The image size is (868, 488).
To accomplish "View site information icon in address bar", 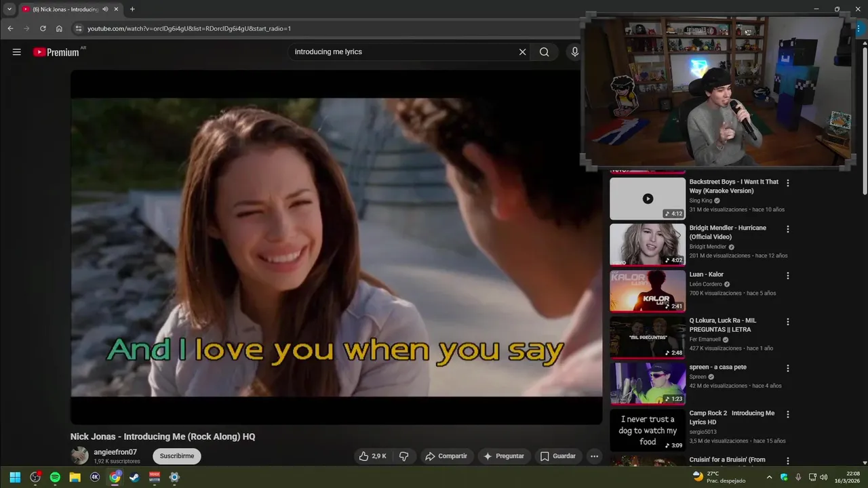I will click(78, 28).
